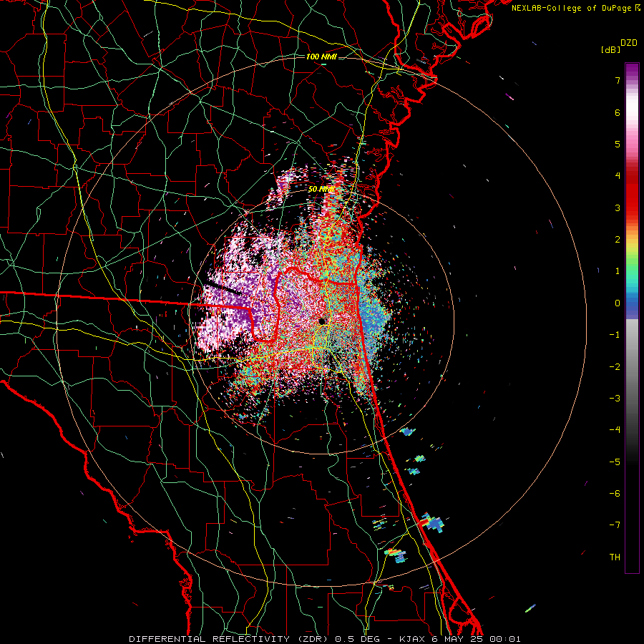Select the 5 tick on the color scale
The width and height of the screenshot is (644, 644).
click(x=618, y=144)
